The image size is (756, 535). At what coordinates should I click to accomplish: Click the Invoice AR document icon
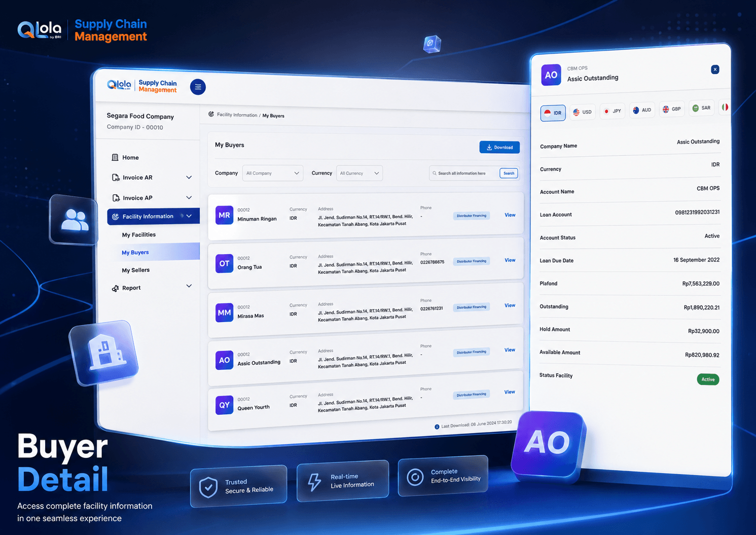click(x=116, y=177)
